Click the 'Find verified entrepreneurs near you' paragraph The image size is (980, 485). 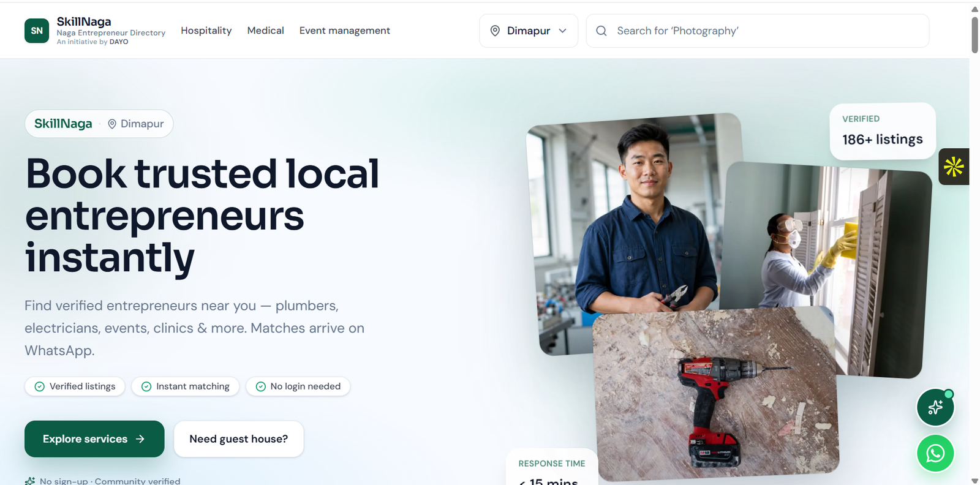[x=194, y=328]
